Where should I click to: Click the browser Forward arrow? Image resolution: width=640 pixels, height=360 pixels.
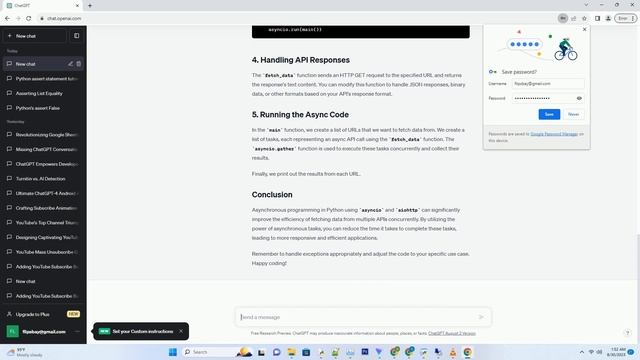[x=18, y=18]
